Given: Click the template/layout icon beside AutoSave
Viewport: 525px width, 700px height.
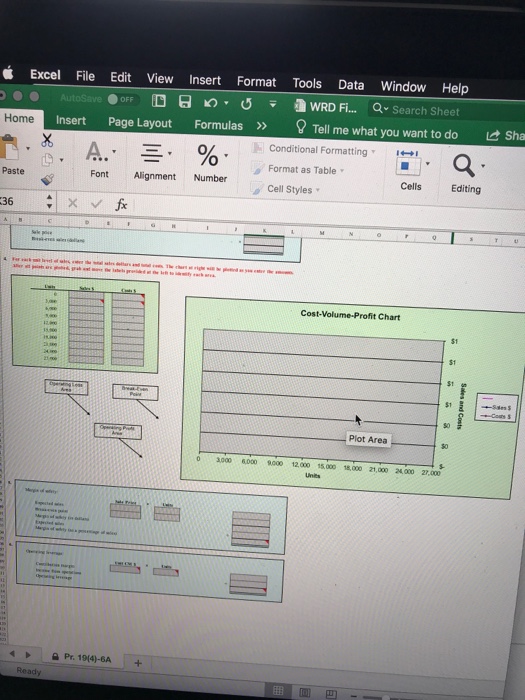Looking at the screenshot, I should pos(158,101).
